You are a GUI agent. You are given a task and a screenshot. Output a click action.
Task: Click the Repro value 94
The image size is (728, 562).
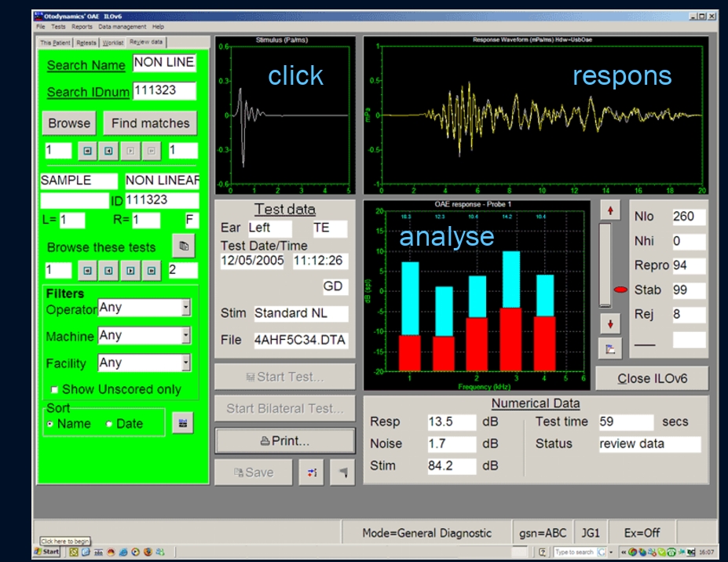tap(689, 265)
